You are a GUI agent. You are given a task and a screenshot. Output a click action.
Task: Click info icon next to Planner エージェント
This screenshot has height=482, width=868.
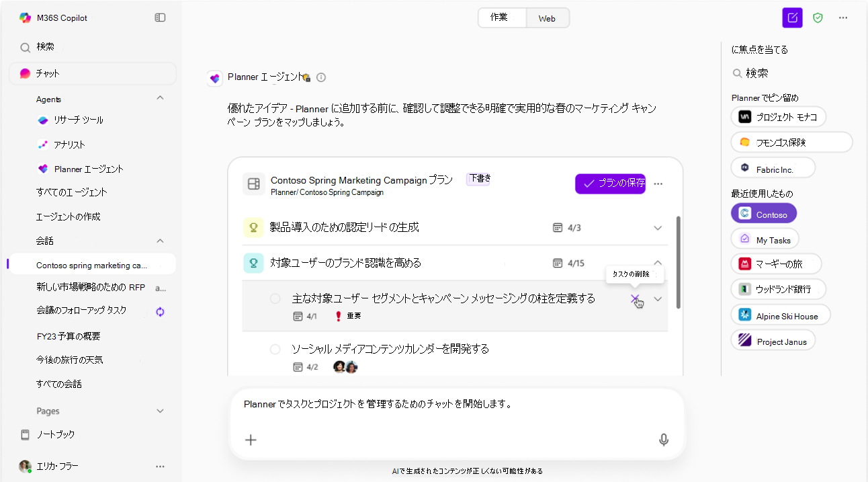321,77
